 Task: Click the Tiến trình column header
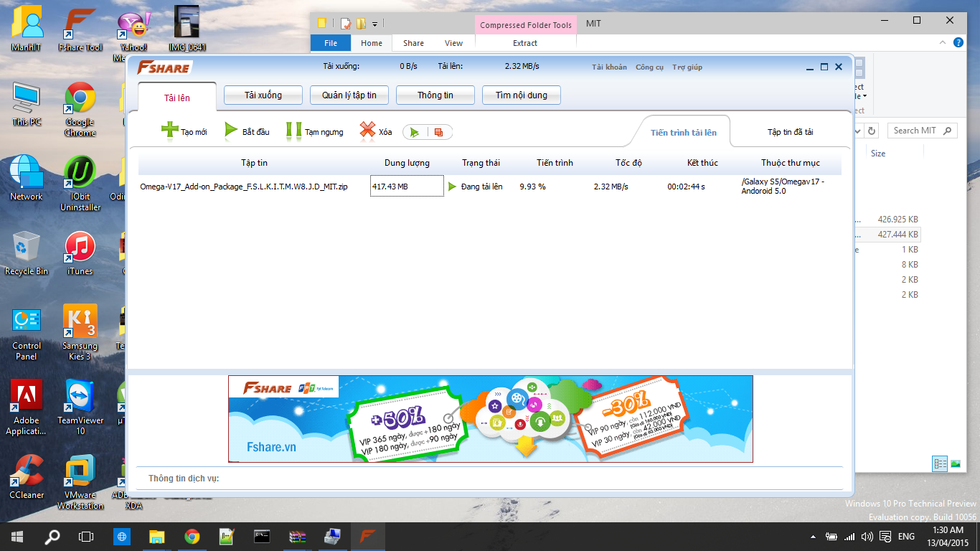point(555,163)
